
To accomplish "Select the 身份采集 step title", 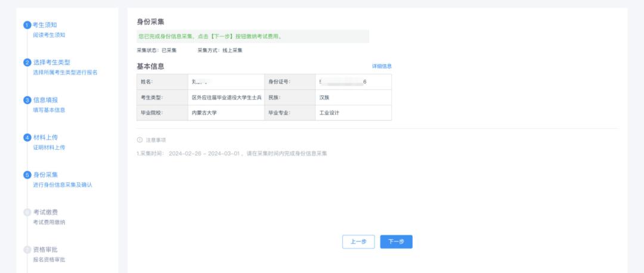I will 45,175.
